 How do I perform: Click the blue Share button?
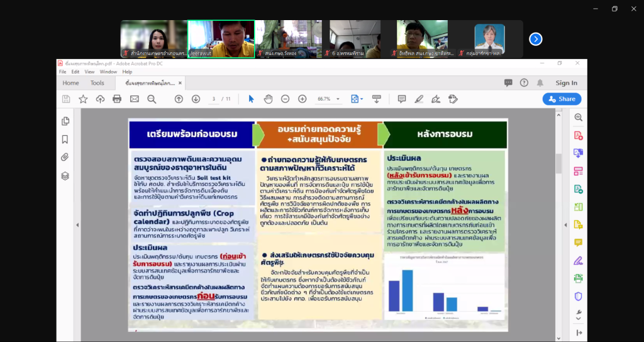click(x=562, y=99)
